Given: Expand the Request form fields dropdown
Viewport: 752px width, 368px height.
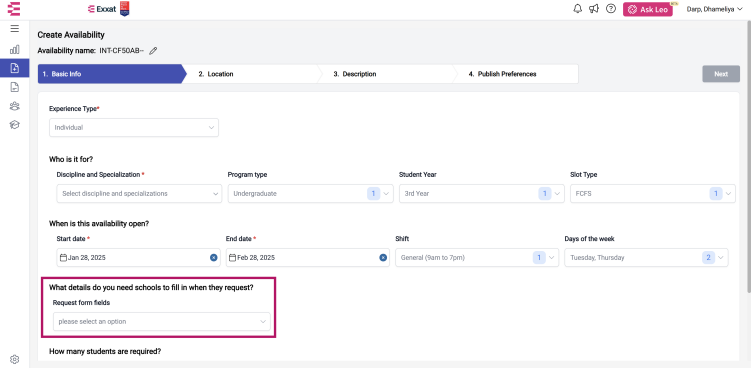Looking at the screenshot, I should point(162,321).
